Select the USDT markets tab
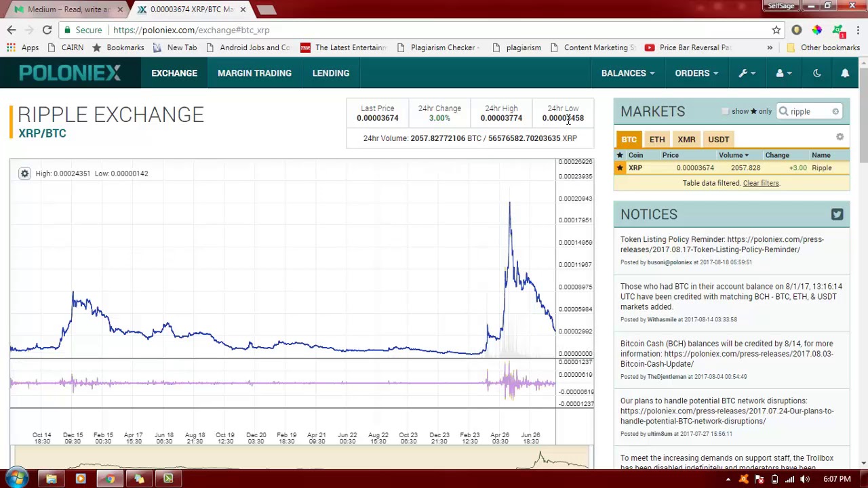Viewport: 868px width, 488px height. pos(719,139)
